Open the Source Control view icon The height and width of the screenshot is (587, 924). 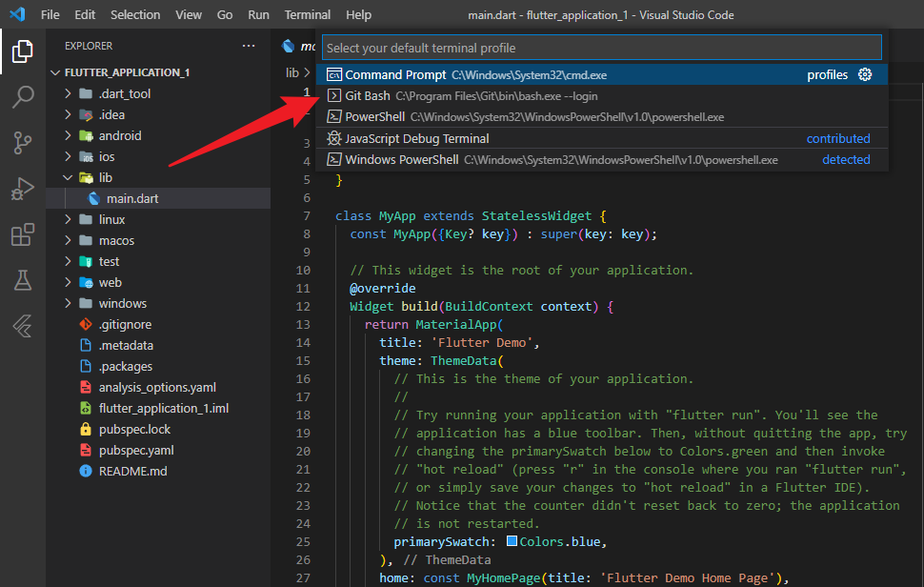coord(23,143)
